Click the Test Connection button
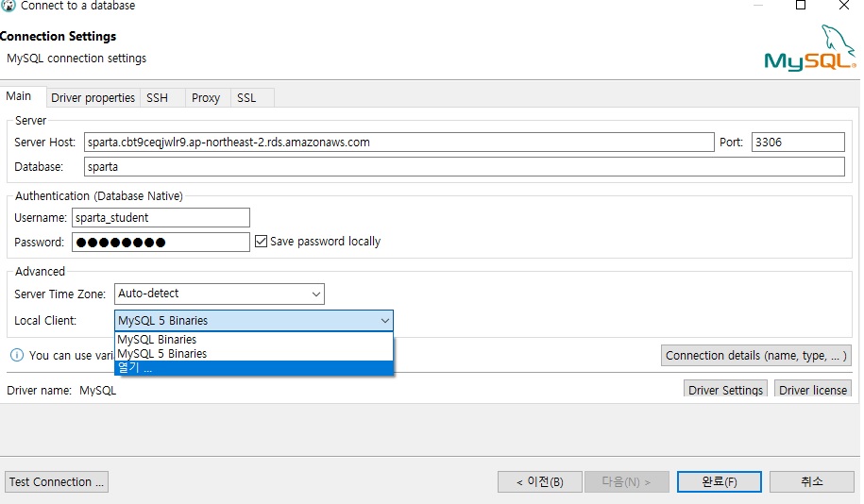 (x=57, y=482)
